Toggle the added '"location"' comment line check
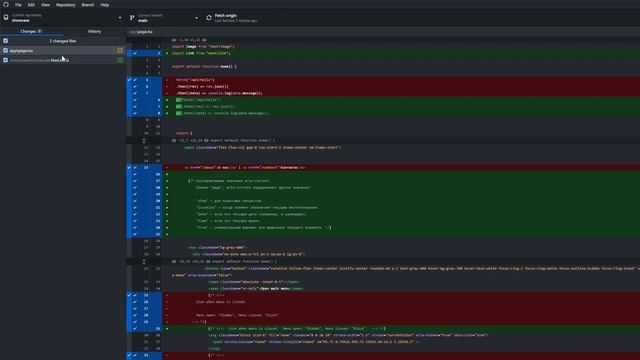 (x=135, y=207)
